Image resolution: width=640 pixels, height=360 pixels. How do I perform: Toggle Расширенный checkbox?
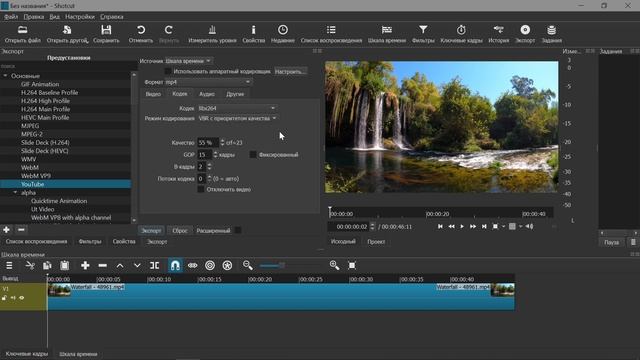pos(238,231)
